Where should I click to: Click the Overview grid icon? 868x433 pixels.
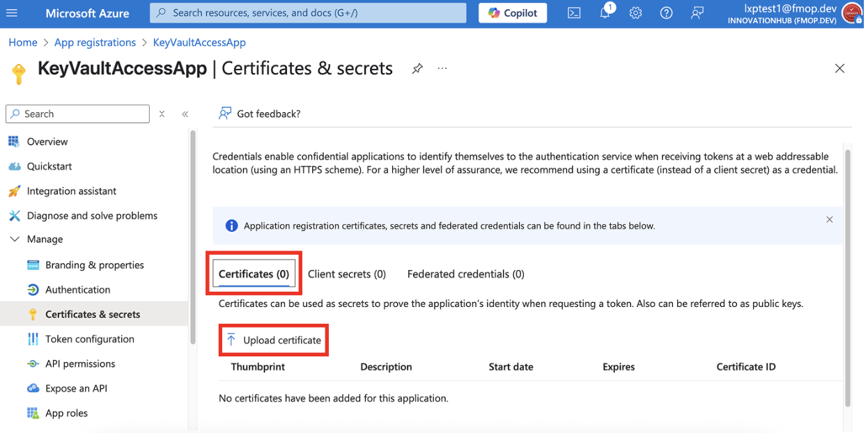coord(14,141)
